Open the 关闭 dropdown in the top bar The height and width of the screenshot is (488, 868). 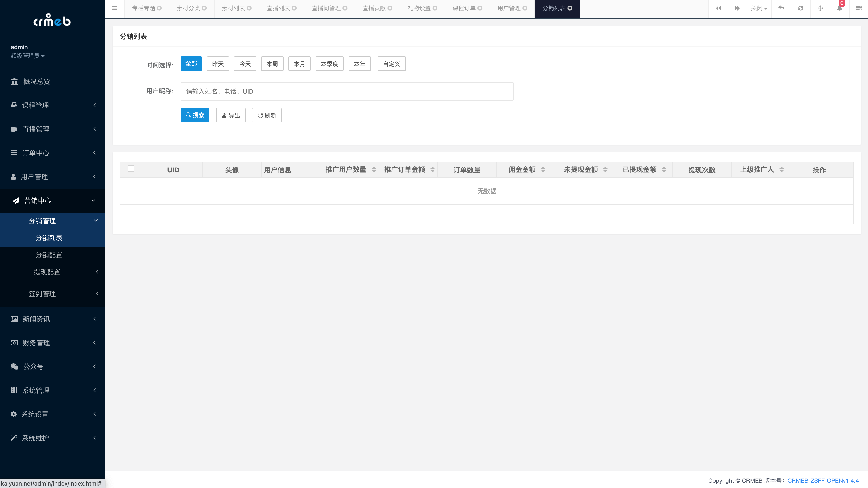[x=759, y=8]
